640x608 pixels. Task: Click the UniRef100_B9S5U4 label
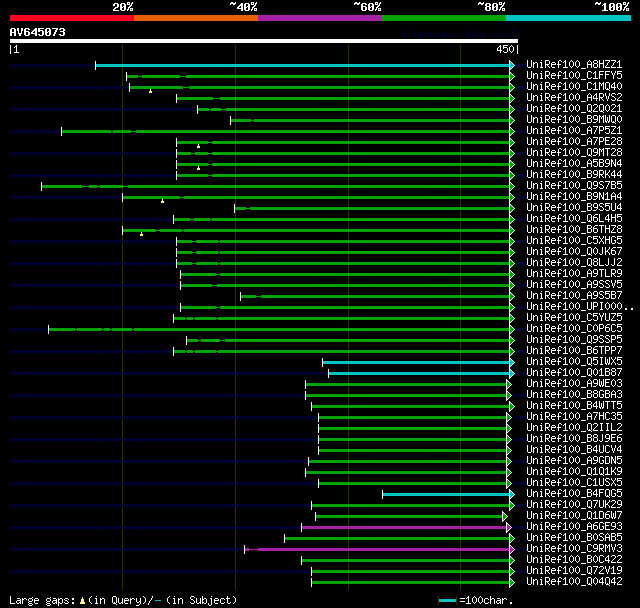coord(574,208)
